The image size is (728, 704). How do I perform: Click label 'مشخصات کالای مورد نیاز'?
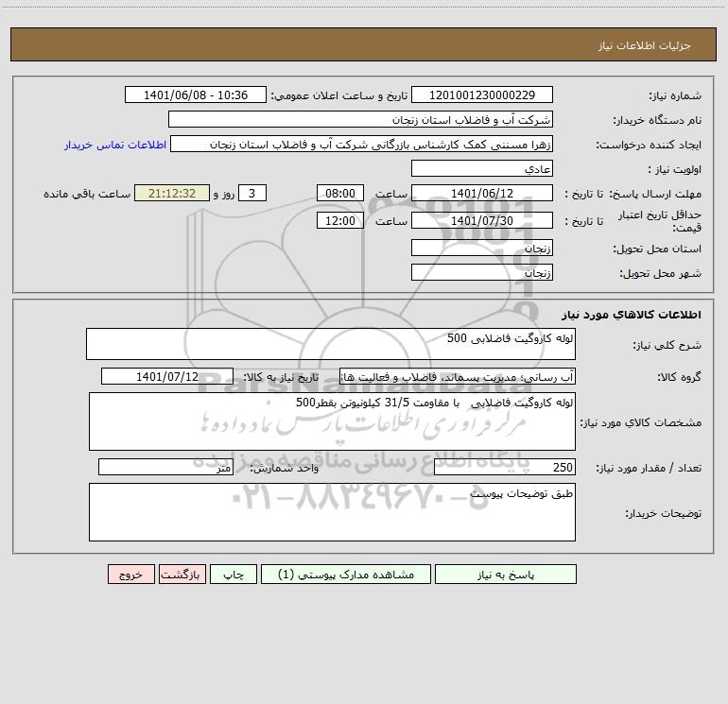point(641,422)
